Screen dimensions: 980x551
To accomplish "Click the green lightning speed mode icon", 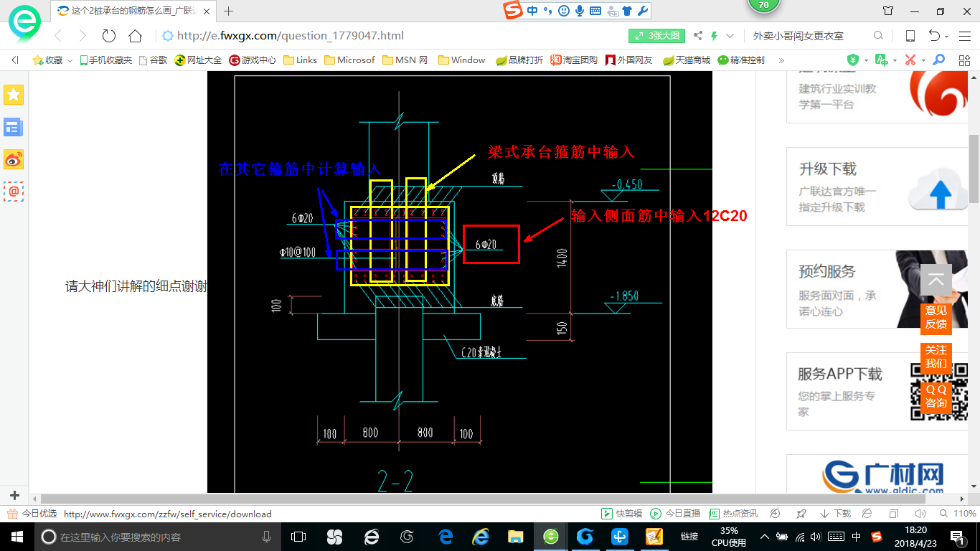I will (714, 36).
